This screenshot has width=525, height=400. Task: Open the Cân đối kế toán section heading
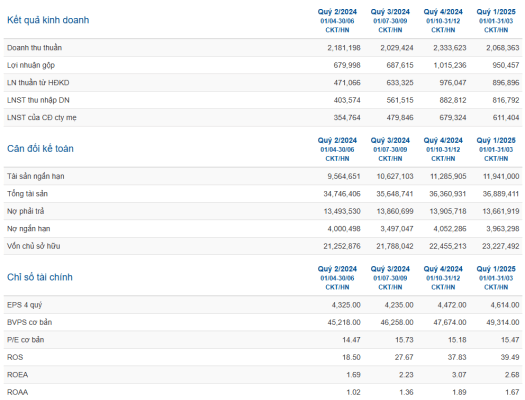pos(40,149)
